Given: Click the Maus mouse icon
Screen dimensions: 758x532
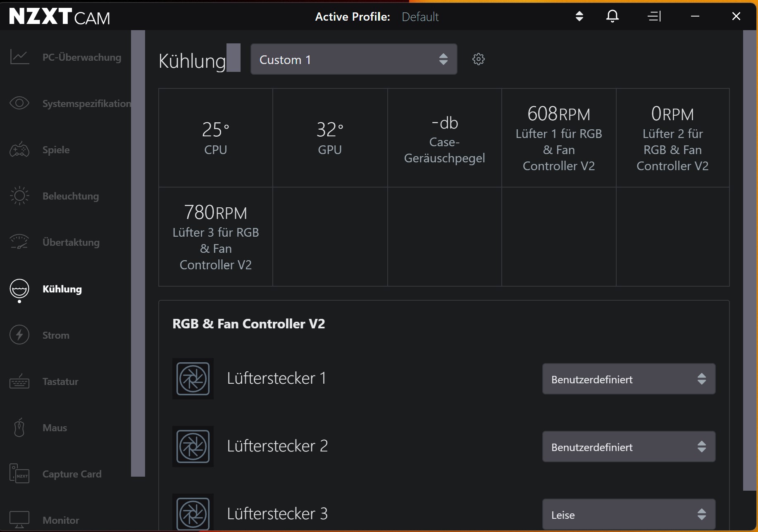Looking at the screenshot, I should click(19, 428).
